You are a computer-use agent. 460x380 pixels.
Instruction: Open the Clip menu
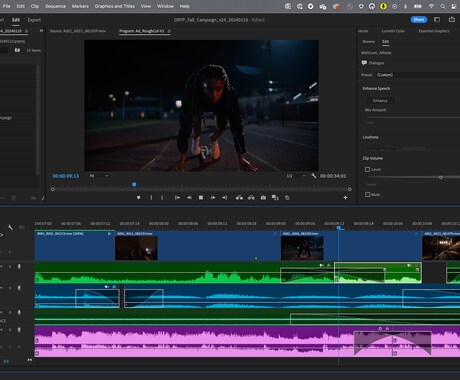35,6
